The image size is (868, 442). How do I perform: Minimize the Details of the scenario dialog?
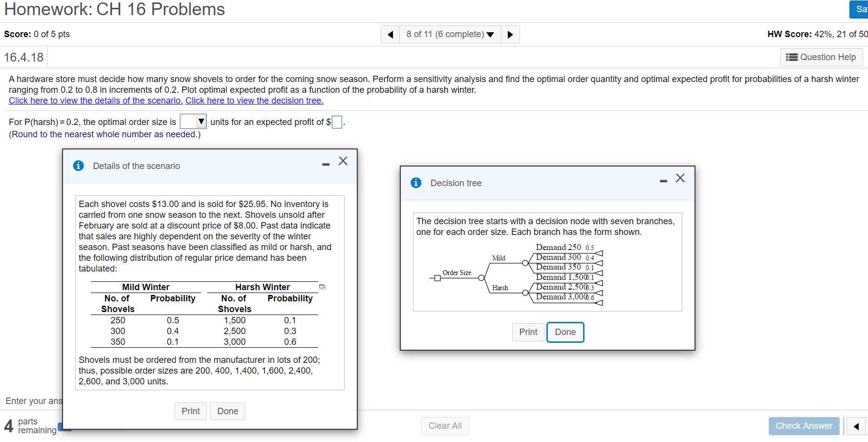[x=325, y=165]
